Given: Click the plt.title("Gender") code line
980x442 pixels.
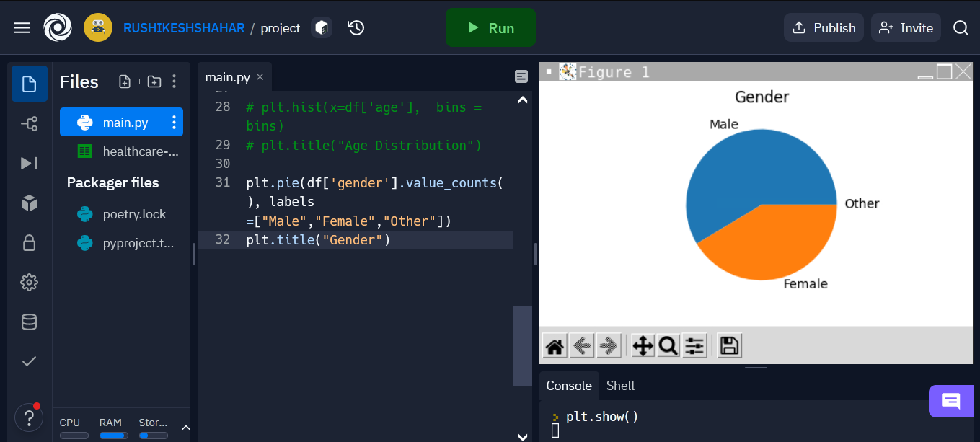Looking at the screenshot, I should 318,239.
